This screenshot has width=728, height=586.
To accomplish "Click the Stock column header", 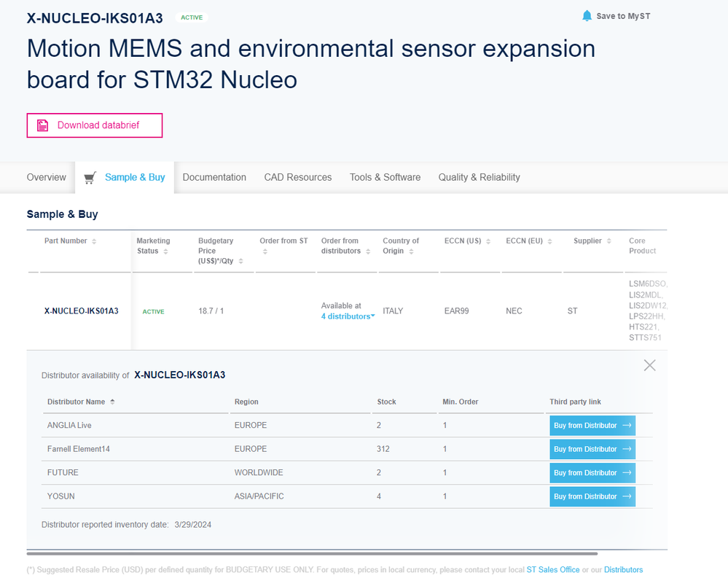I will click(386, 402).
